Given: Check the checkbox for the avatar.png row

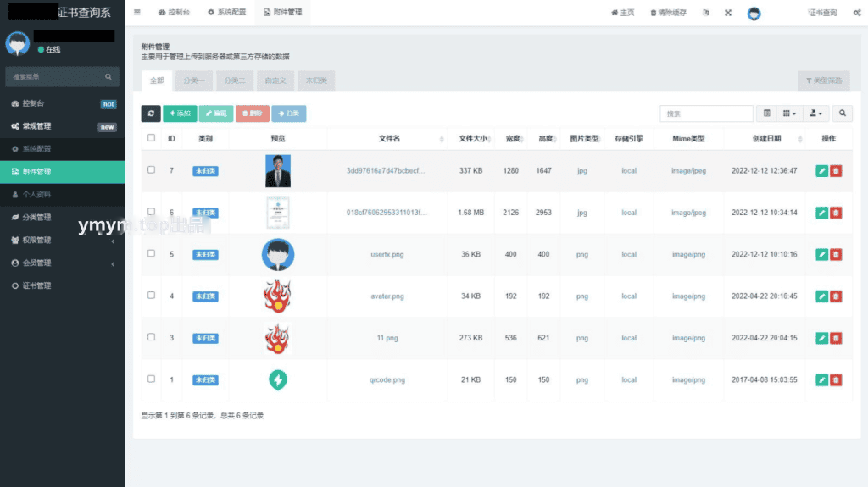Looking at the screenshot, I should [151, 295].
